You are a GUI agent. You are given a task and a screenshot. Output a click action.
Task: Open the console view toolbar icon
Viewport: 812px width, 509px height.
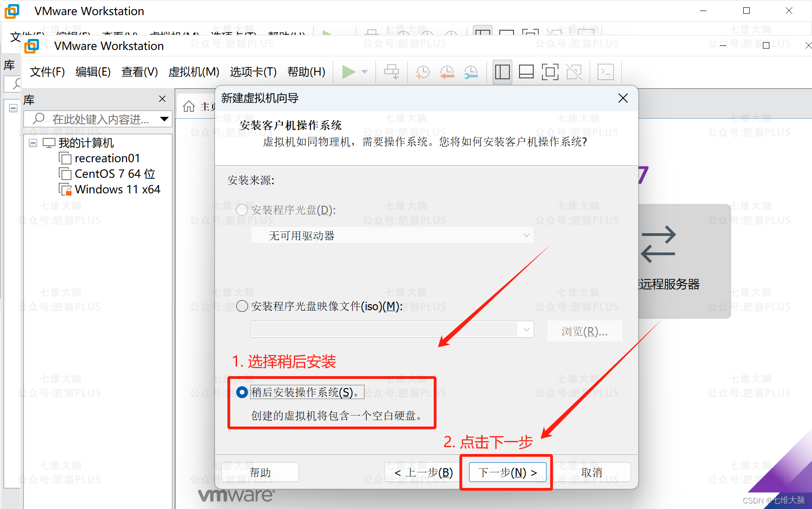point(606,72)
